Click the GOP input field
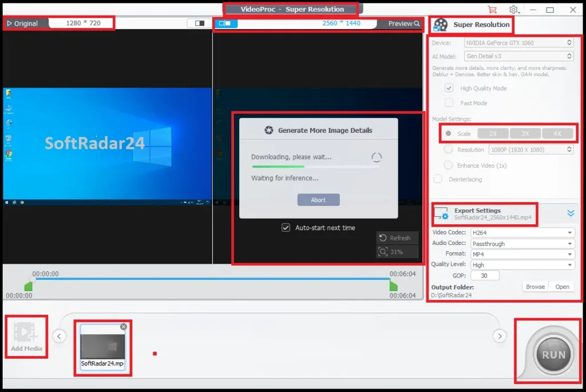Screen dimensions: 586x392 [485, 275]
